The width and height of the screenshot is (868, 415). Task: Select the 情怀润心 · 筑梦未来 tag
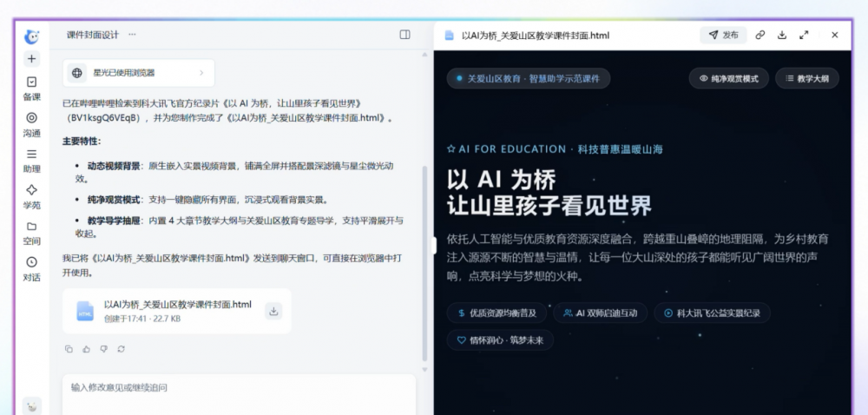click(500, 340)
